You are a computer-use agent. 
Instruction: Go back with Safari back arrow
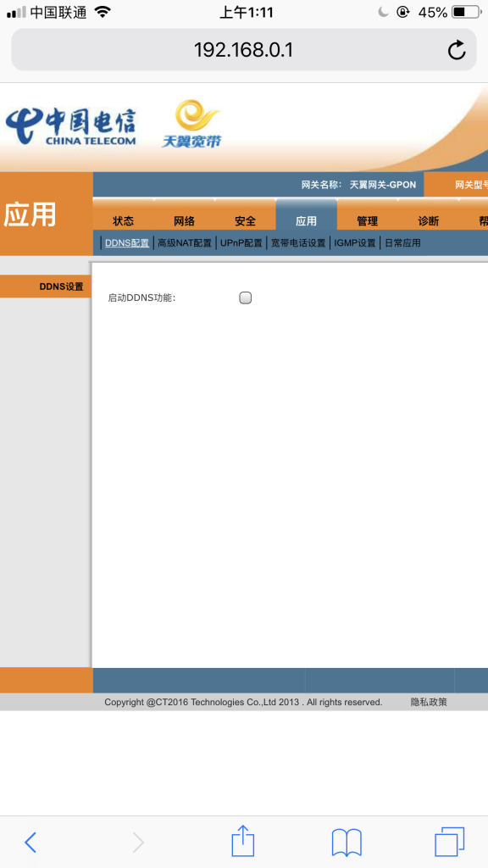[x=30, y=842]
